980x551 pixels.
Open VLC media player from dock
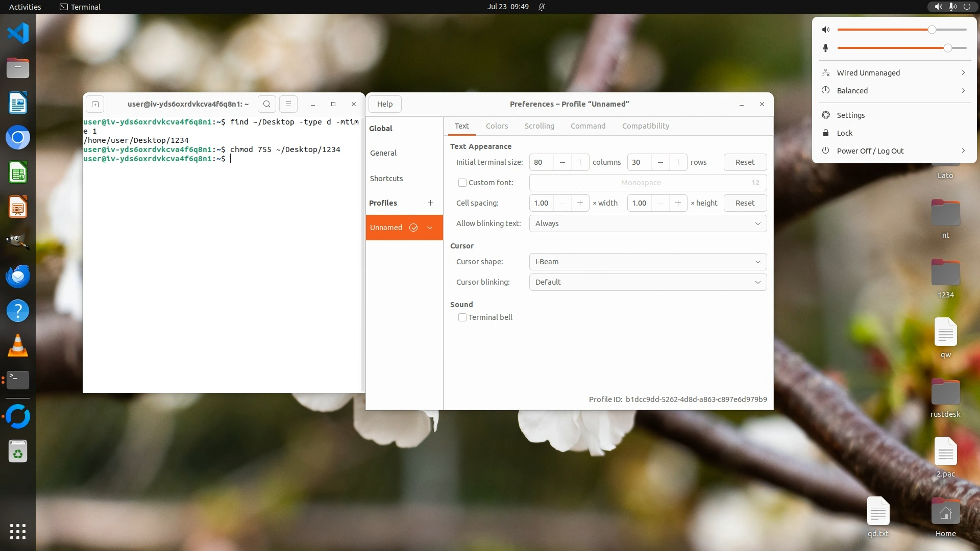[x=18, y=346]
